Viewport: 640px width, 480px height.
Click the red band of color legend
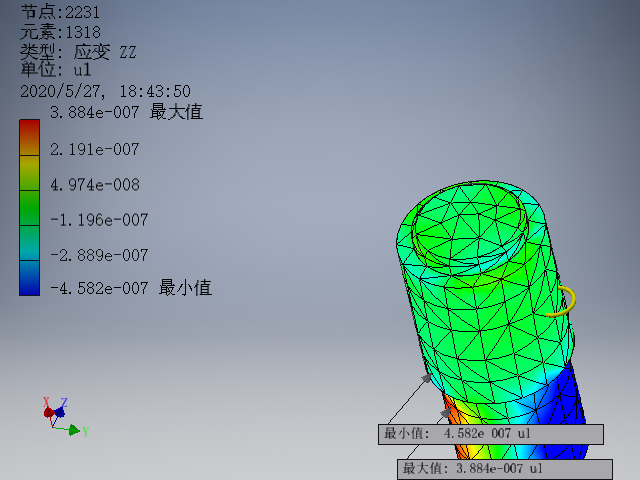tap(29, 138)
